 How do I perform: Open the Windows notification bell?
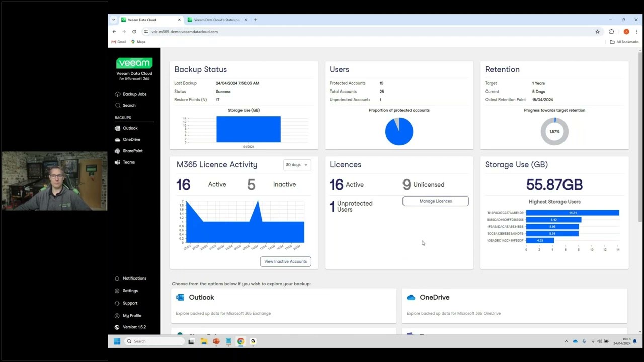(635, 341)
